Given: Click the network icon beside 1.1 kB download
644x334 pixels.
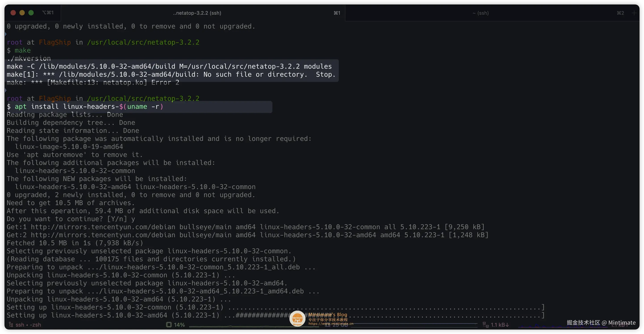Looking at the screenshot, I should pyautogui.click(x=486, y=325).
